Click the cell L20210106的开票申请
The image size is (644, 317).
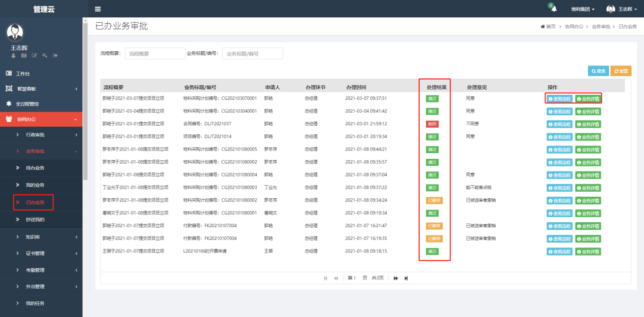[x=205, y=251]
